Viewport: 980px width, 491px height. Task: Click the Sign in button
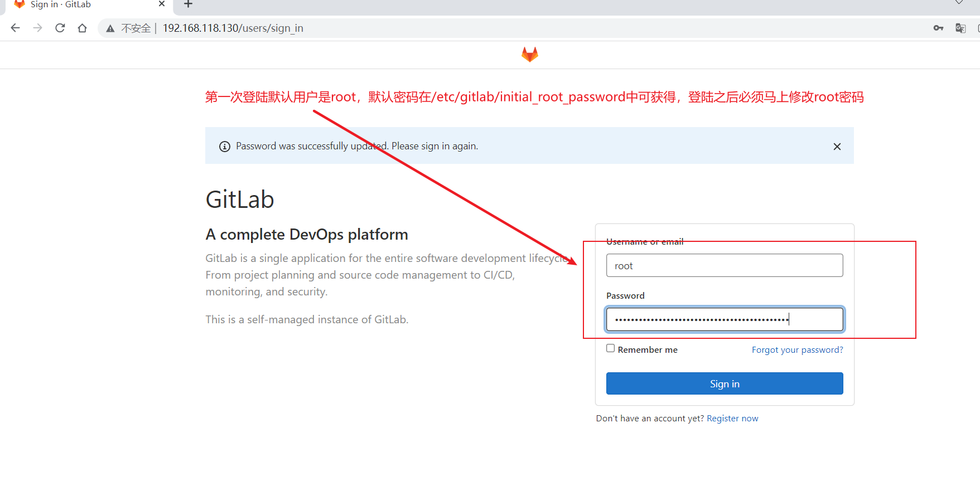pos(725,383)
